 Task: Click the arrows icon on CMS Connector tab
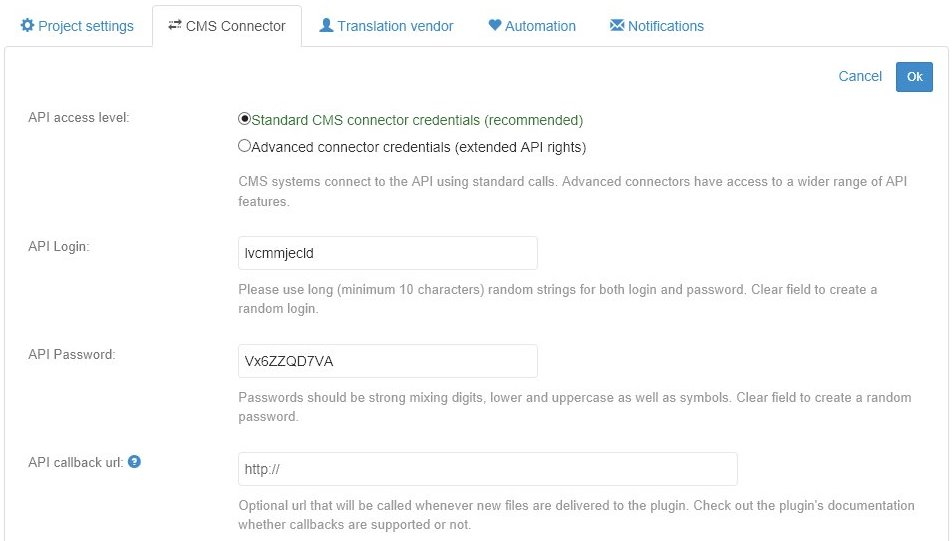pyautogui.click(x=175, y=26)
